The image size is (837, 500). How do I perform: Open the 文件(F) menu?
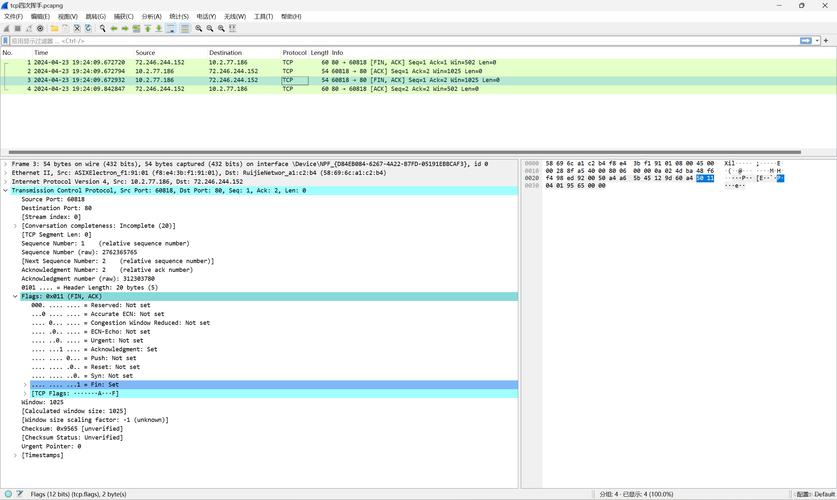pyautogui.click(x=13, y=17)
